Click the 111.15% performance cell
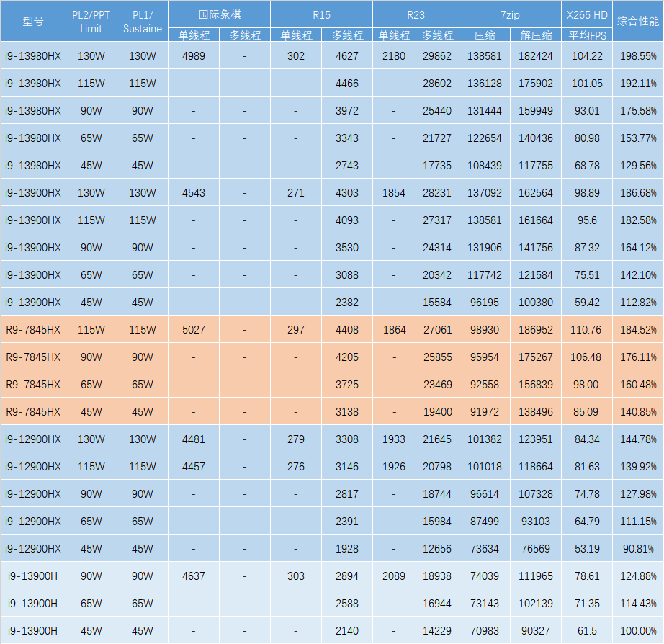Screen dimensions: 664x644 coord(638,521)
